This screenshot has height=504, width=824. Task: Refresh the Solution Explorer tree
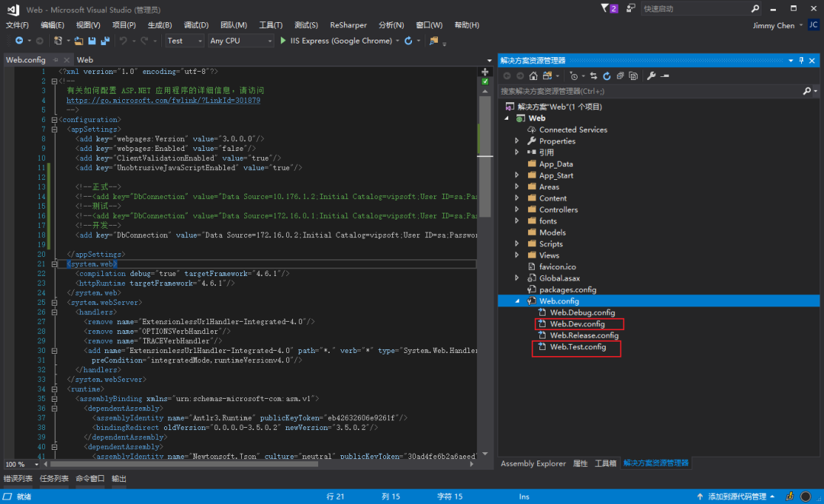point(607,76)
